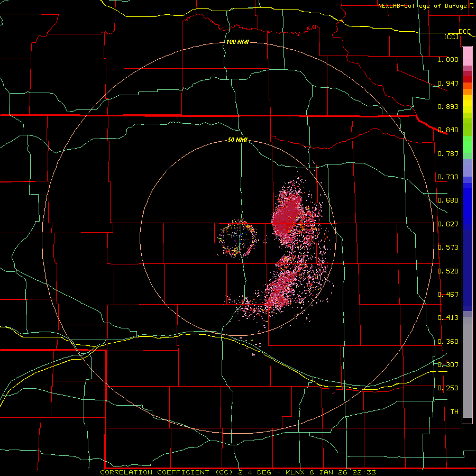The height and width of the screenshot is (476, 476).
Task: Select the 0.947 legend value
Action: 448,83
